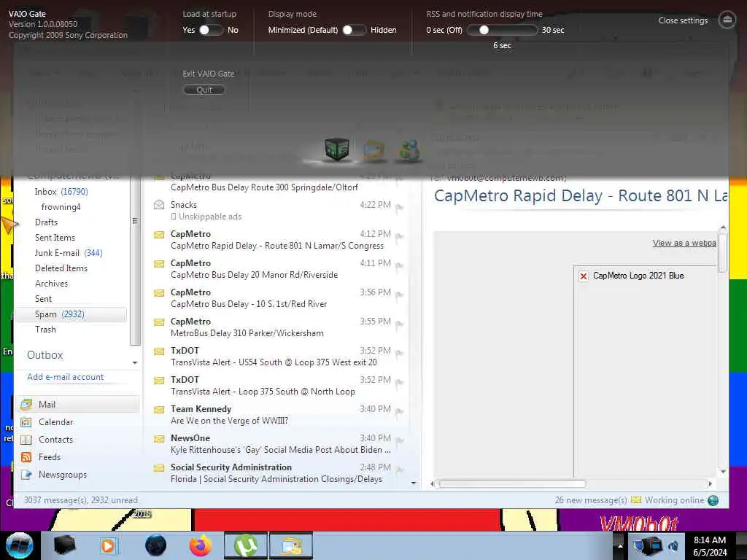This screenshot has height=560, width=747.
Task: Select the Spam folder
Action: (x=71, y=314)
